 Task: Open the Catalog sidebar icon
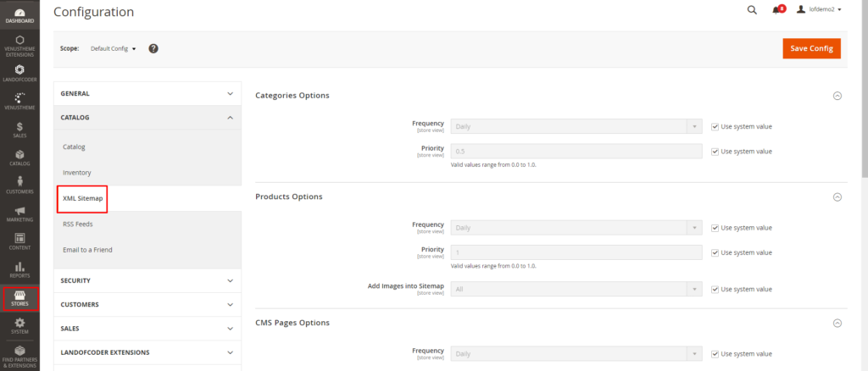pos(19,158)
